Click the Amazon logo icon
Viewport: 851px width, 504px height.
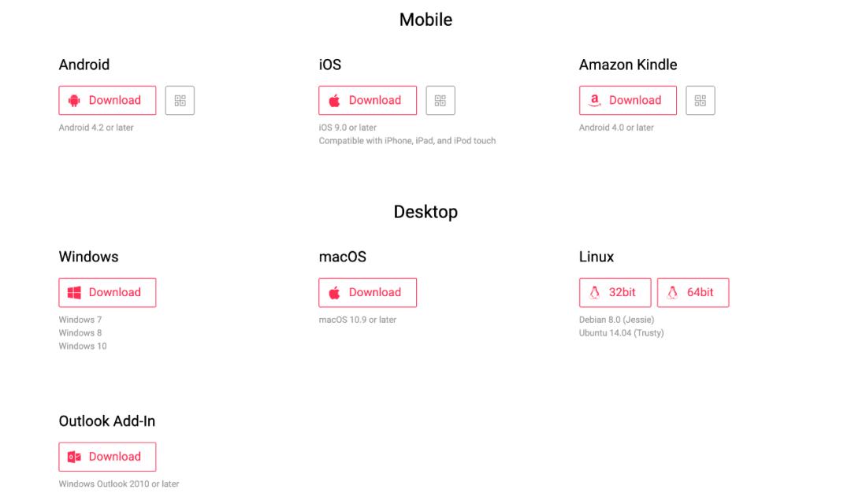(x=595, y=101)
